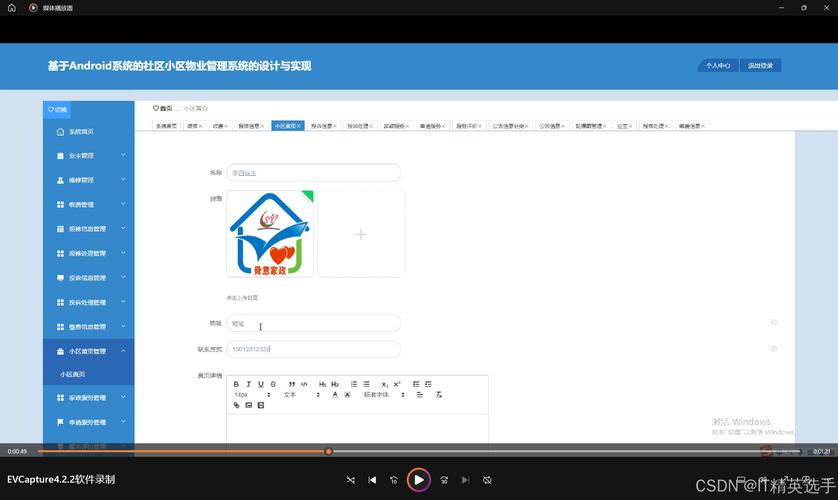
Task: Switch to the 缴费信息 tab
Action: pos(692,126)
